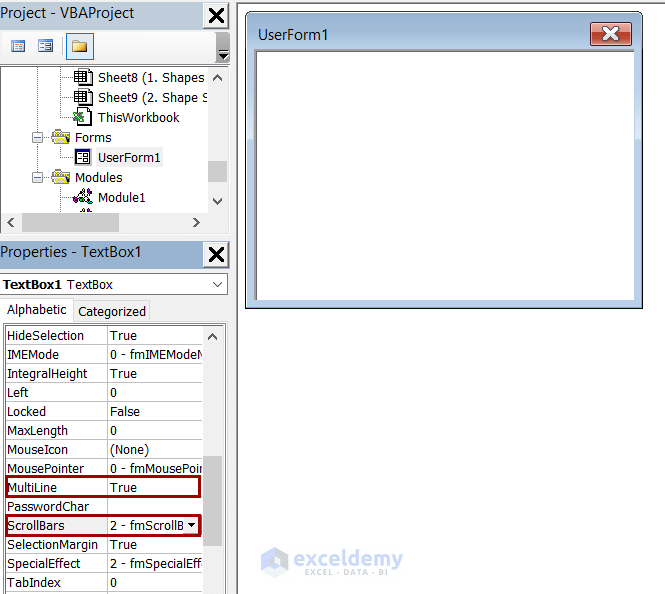Screen dimensions: 665x594
Task: Close the Project - VBAProject pane
Action: pyautogui.click(x=216, y=16)
